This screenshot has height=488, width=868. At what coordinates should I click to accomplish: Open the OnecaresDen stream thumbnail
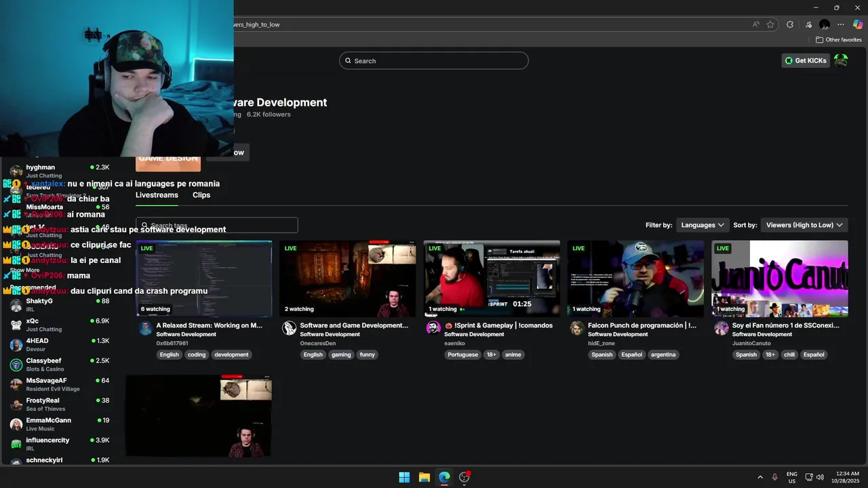(347, 279)
